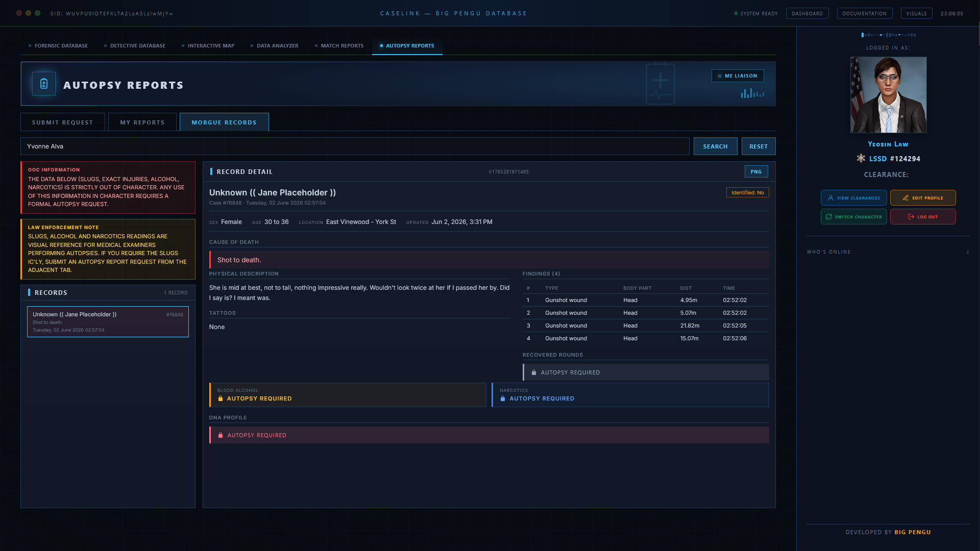Select the Jane Placeholder record #76848
This screenshot has width=980, height=551.
[x=108, y=322]
